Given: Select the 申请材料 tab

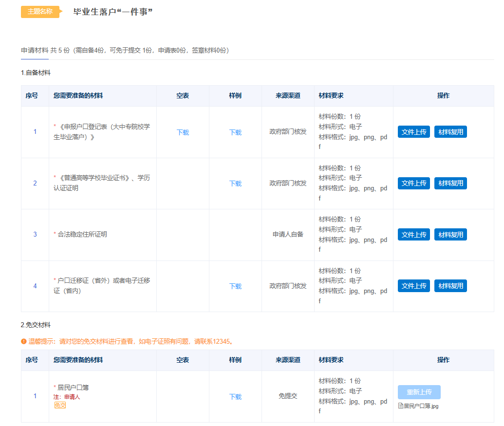Looking at the screenshot, I should click(35, 50).
